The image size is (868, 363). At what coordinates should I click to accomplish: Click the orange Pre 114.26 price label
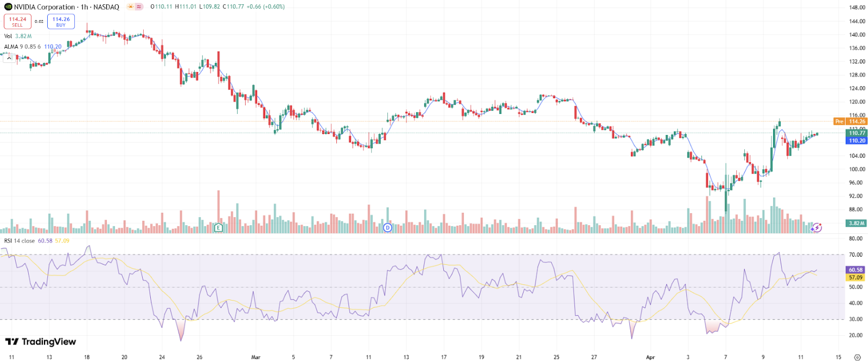coord(851,122)
